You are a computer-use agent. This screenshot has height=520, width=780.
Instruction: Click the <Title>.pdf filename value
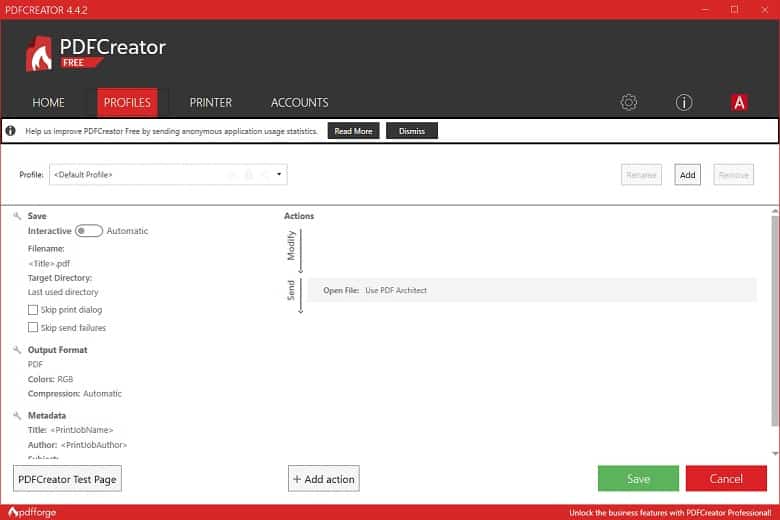click(x=49, y=263)
